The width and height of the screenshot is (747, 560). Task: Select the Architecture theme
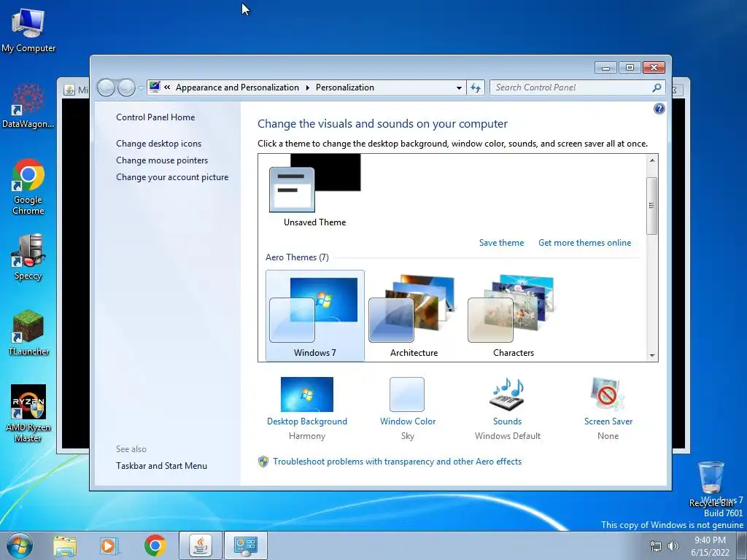tap(414, 316)
